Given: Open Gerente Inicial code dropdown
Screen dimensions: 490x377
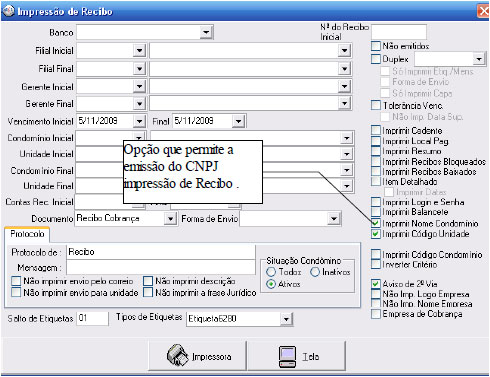Looking at the screenshot, I should pyautogui.click(x=139, y=87).
